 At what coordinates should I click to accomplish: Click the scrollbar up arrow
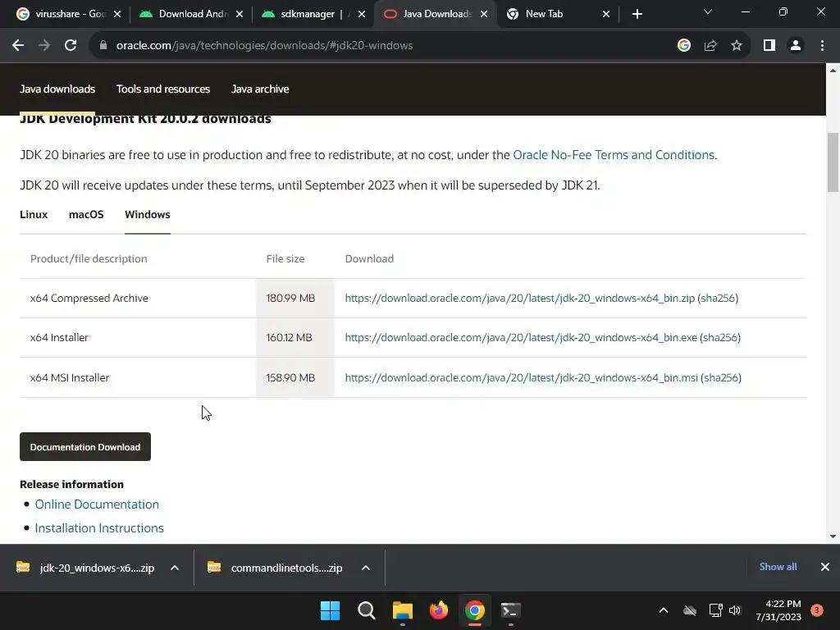[833, 71]
